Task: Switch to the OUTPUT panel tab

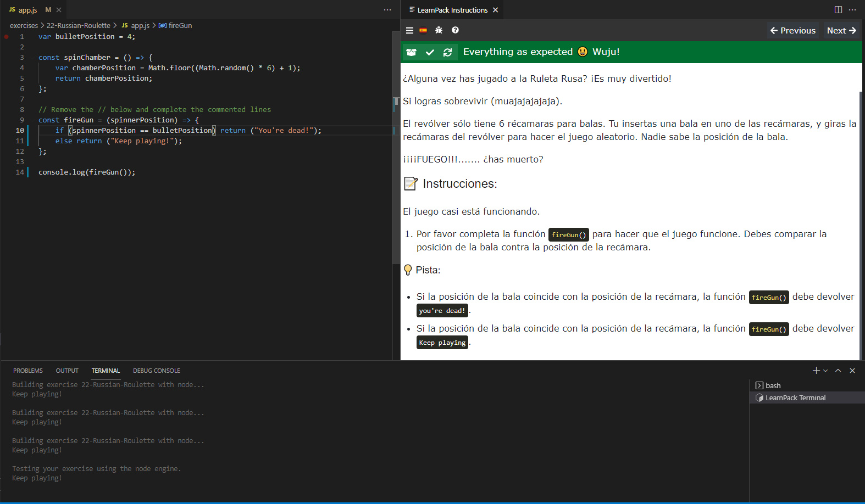Action: (67, 371)
